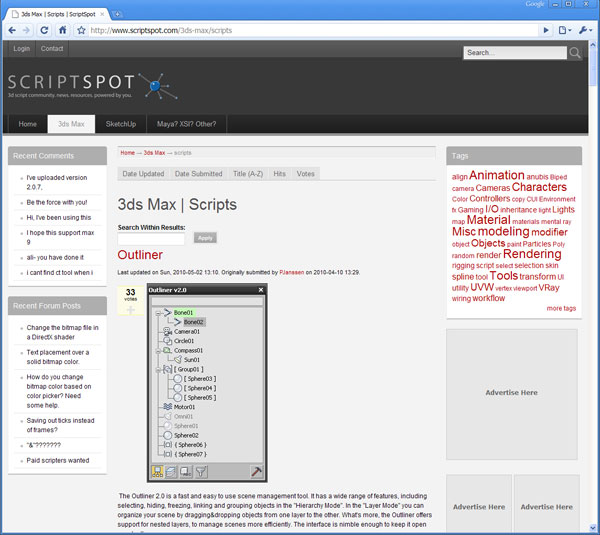Image resolution: width=600 pixels, height=535 pixels.
Task: Click the 3ds Max breadcrumb link
Action: point(154,153)
